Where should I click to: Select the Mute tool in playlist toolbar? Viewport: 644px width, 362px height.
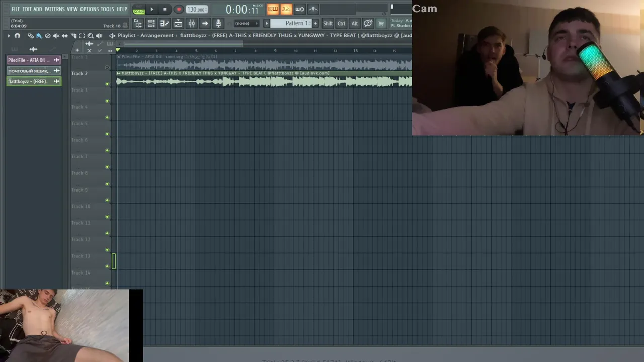pyautogui.click(x=56, y=36)
